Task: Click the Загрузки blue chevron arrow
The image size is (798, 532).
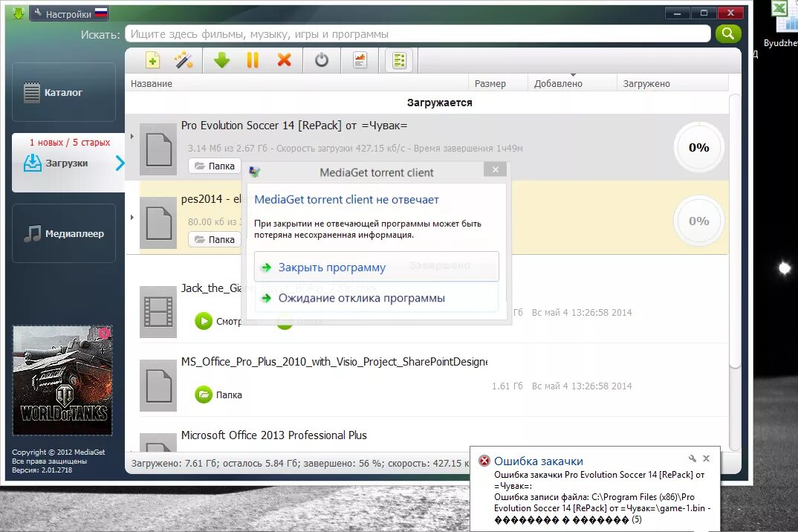Action: (x=120, y=163)
